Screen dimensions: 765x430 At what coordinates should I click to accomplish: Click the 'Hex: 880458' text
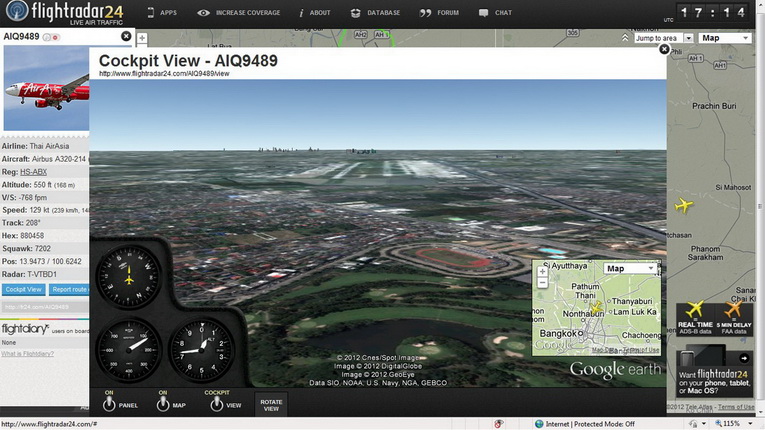coord(23,235)
